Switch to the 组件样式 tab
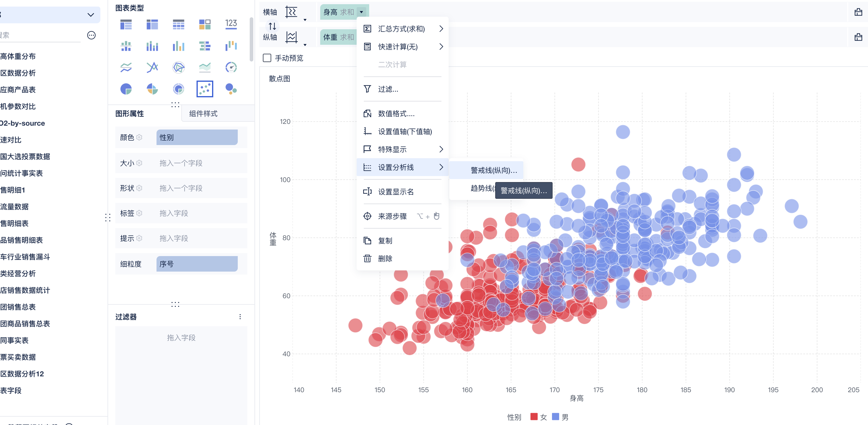Screen dimensions: 868x425 (x=203, y=113)
